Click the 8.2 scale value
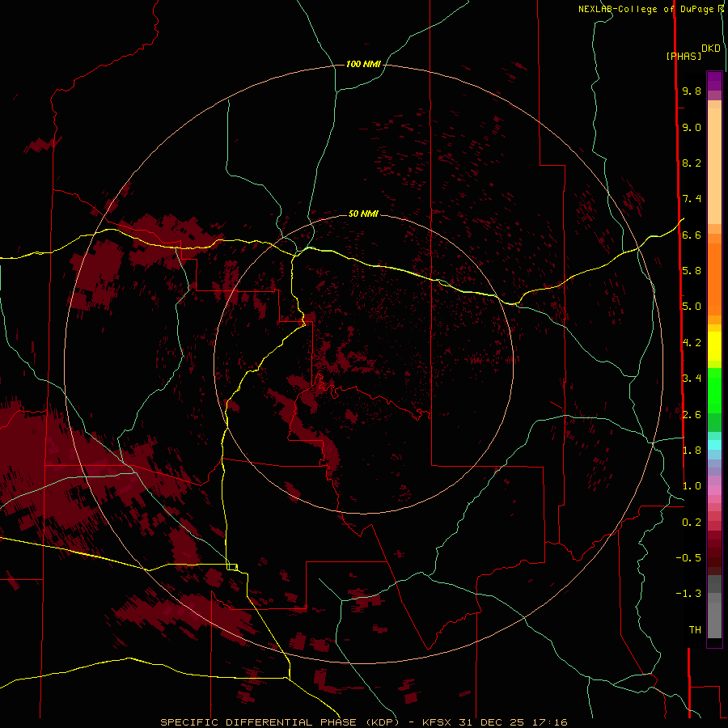This screenshot has height=728, width=728. [x=692, y=163]
